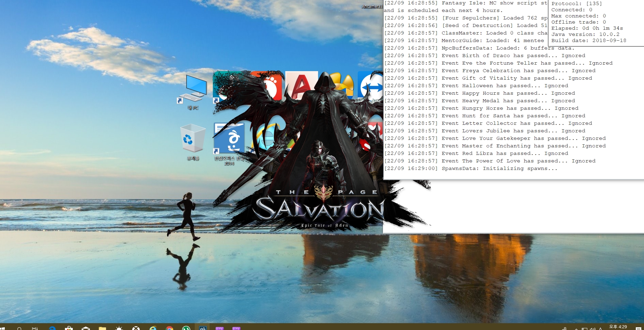The height and width of the screenshot is (330, 644).
Task: Open the Action Center notification icon
Action: pos(638,328)
